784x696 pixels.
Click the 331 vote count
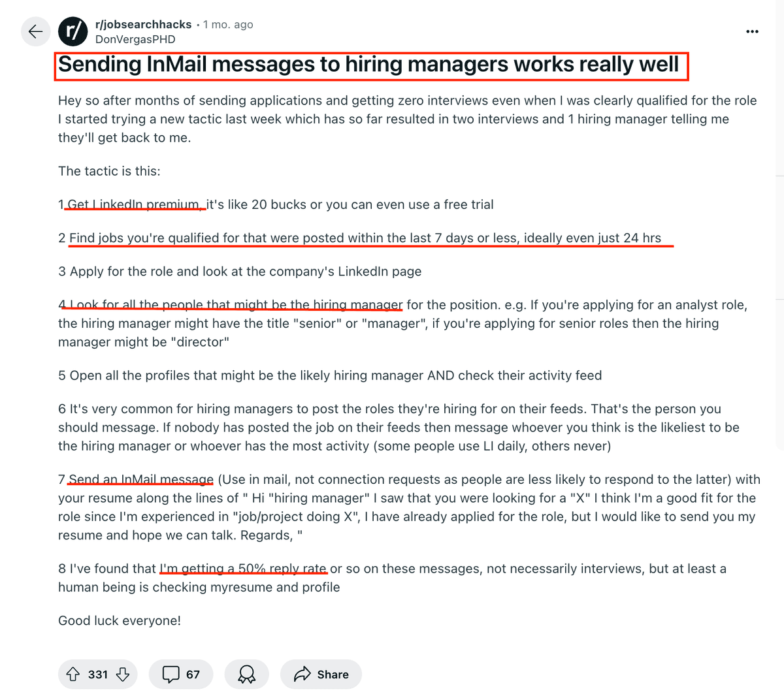(98, 674)
